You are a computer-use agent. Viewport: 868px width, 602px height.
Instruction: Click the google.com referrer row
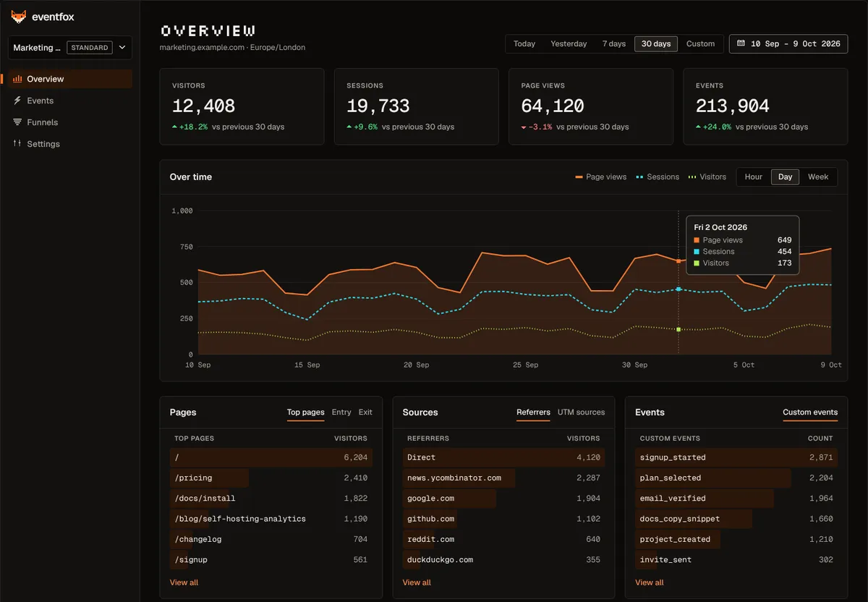(504, 499)
